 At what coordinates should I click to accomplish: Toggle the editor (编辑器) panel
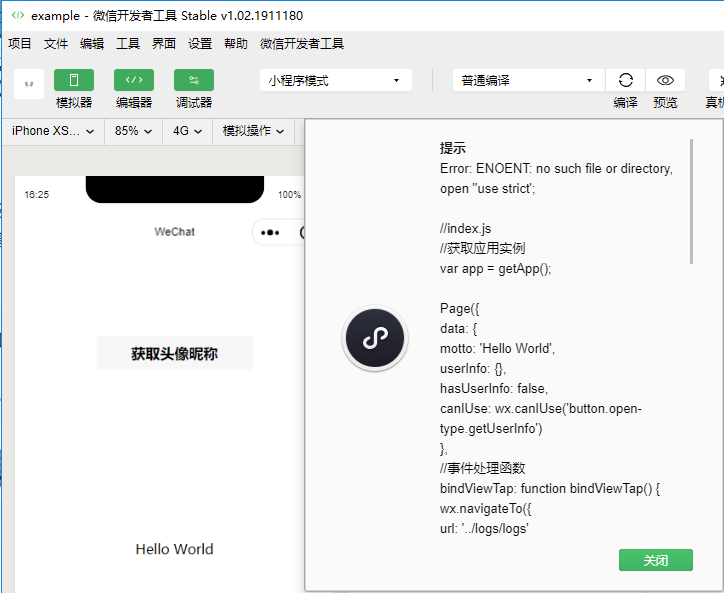(x=134, y=80)
